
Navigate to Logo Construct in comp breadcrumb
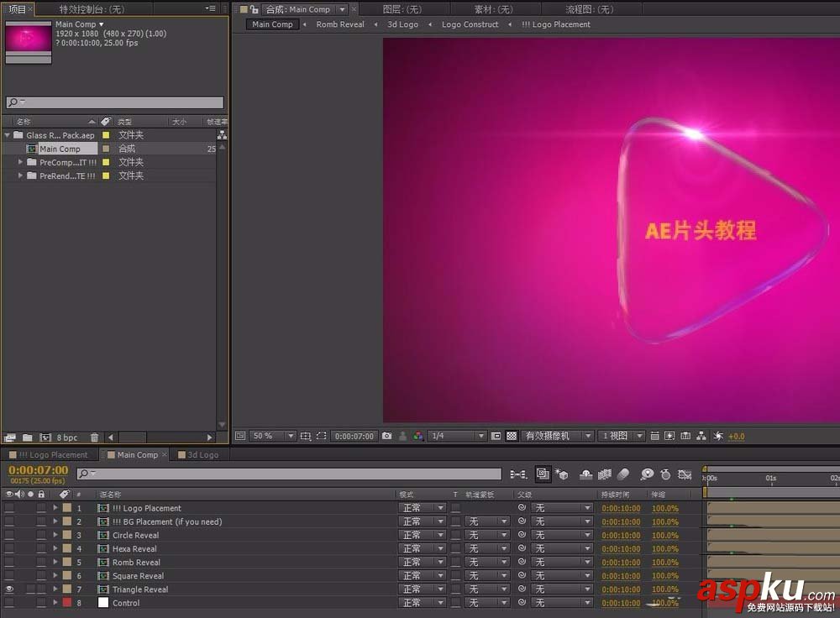470,24
